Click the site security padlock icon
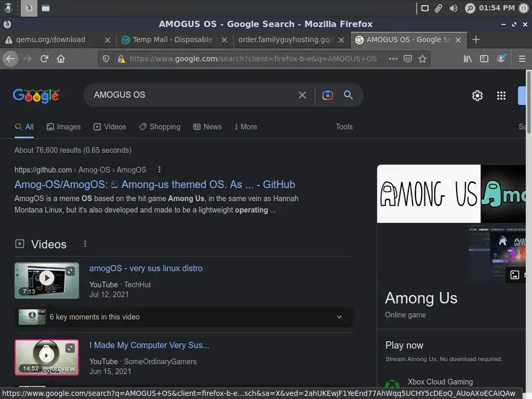The width and height of the screenshot is (532, 399). click(121, 59)
